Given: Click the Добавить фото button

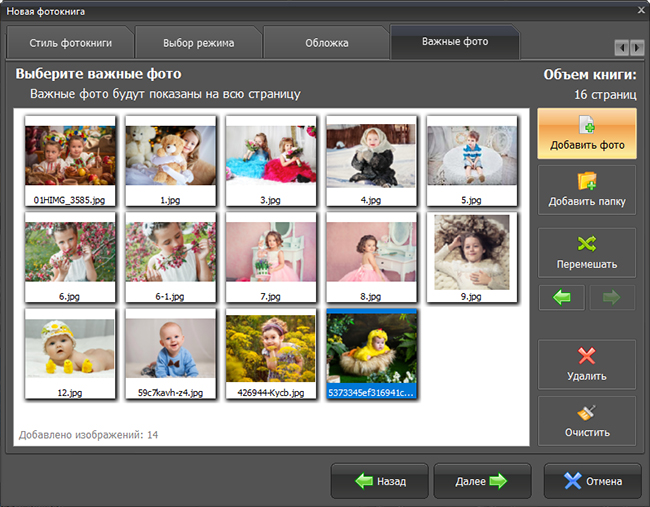Looking at the screenshot, I should click(587, 133).
